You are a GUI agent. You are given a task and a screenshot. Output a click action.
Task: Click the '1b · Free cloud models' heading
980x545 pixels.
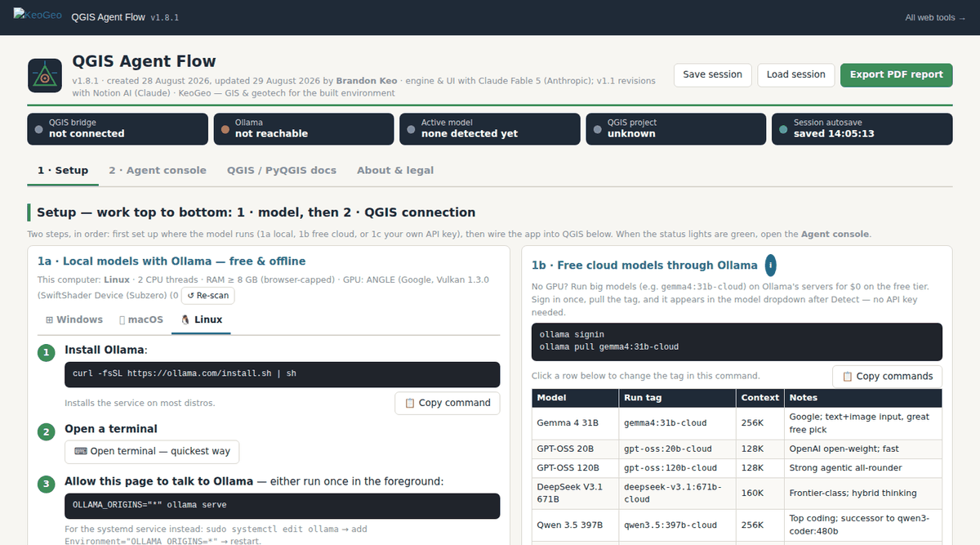coord(644,266)
